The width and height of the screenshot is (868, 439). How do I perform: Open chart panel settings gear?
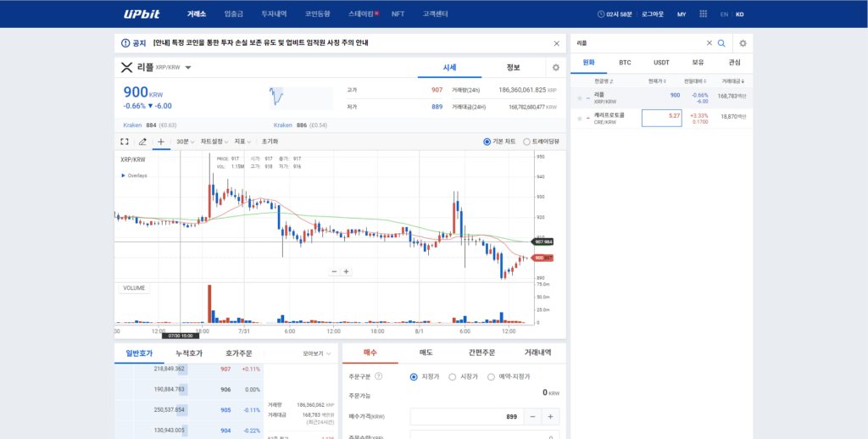click(x=556, y=68)
